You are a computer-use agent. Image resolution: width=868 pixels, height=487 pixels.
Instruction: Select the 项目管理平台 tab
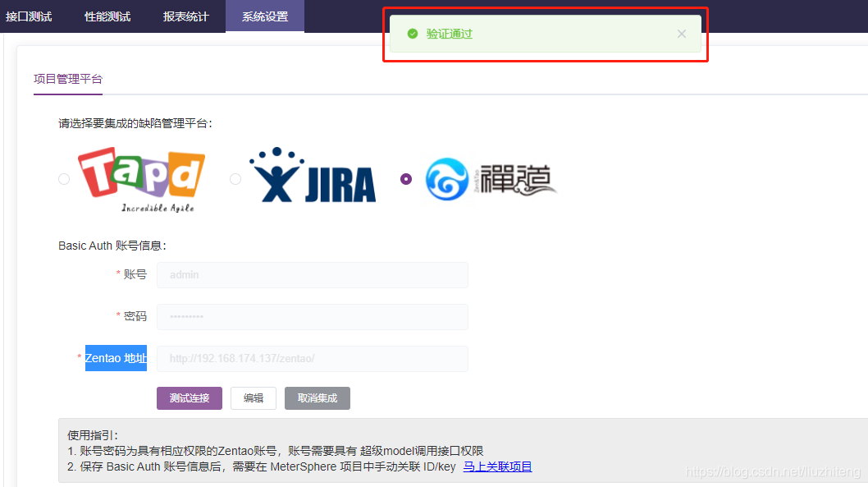[x=68, y=79]
